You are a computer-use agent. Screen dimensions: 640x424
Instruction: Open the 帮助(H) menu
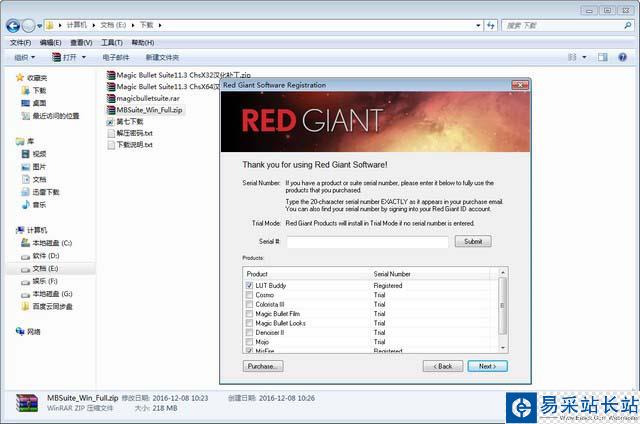coord(143,42)
